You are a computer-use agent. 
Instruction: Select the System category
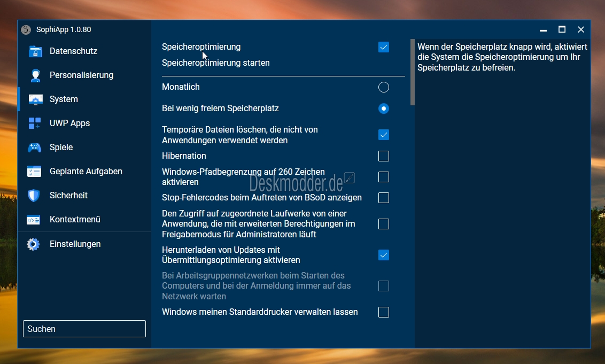coord(64,99)
